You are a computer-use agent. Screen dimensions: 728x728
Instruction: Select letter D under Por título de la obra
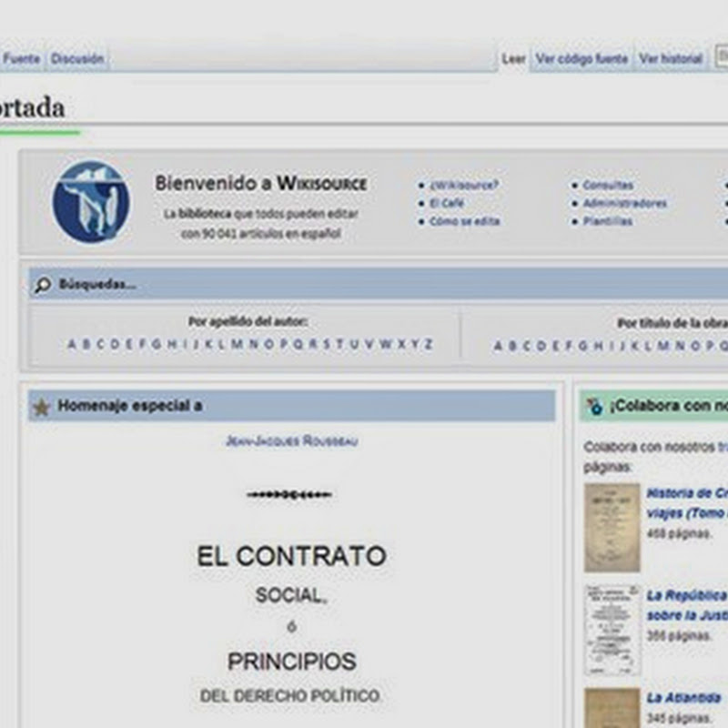[541, 346]
